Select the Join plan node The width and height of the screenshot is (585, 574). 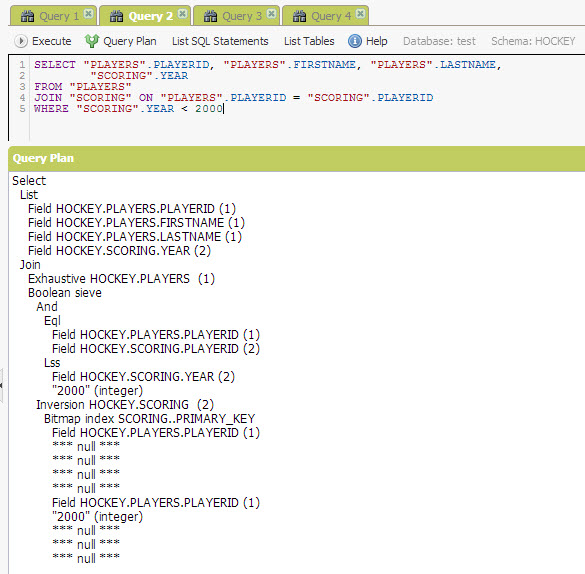click(x=30, y=265)
